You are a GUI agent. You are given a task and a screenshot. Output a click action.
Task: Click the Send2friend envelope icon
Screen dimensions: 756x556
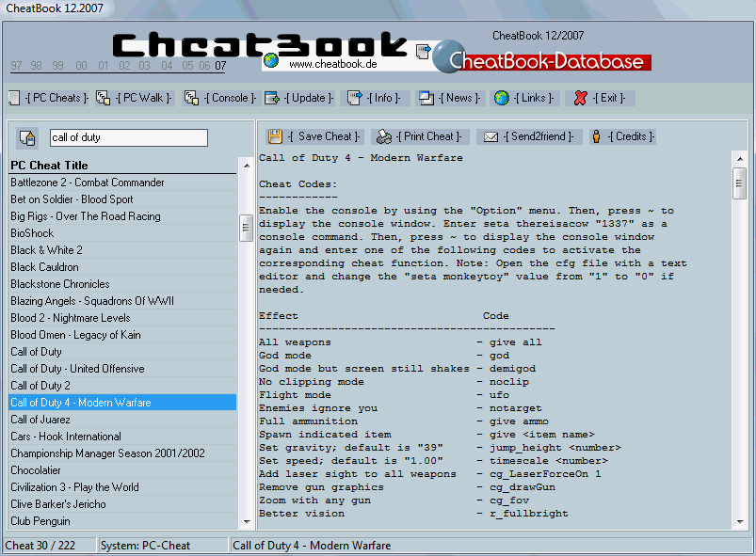(491, 137)
